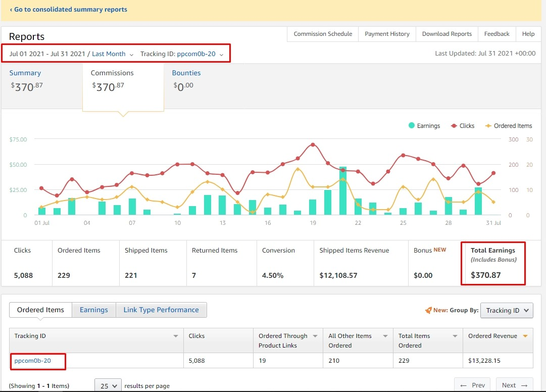Screen dimensions: 546x392
Task: Click the tallest earnings bar near Jul 21
Action: 343,191
